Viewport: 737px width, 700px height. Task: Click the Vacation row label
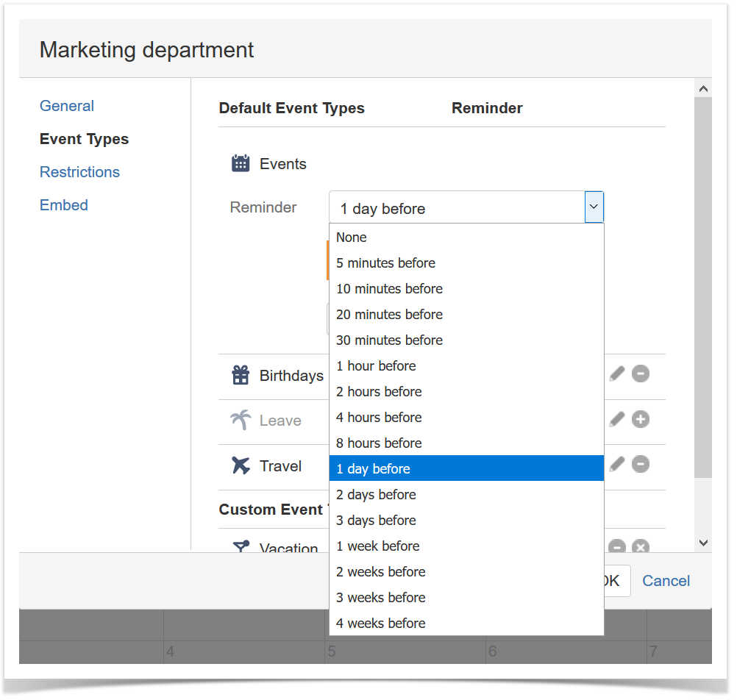[288, 547]
